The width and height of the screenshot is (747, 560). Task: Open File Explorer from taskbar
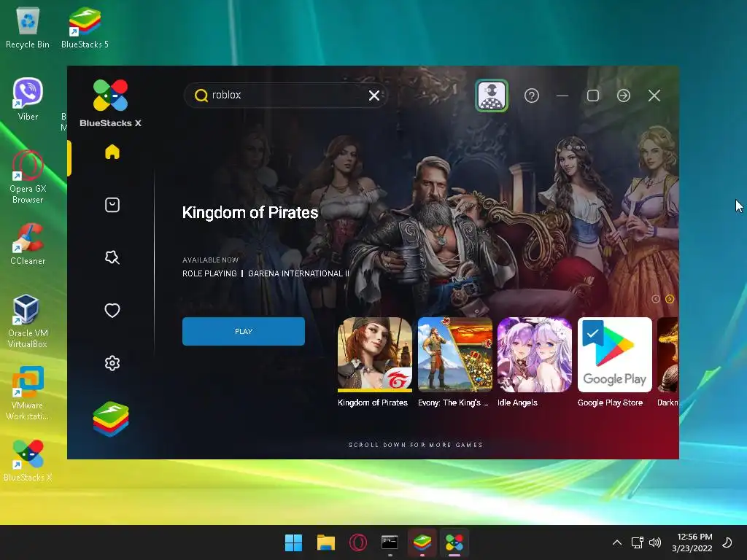pos(326,542)
